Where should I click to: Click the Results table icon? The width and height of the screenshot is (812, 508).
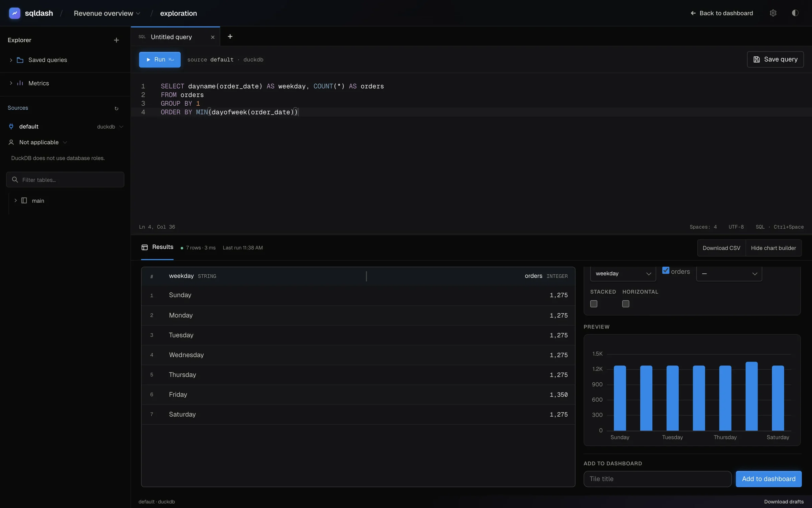pos(144,247)
